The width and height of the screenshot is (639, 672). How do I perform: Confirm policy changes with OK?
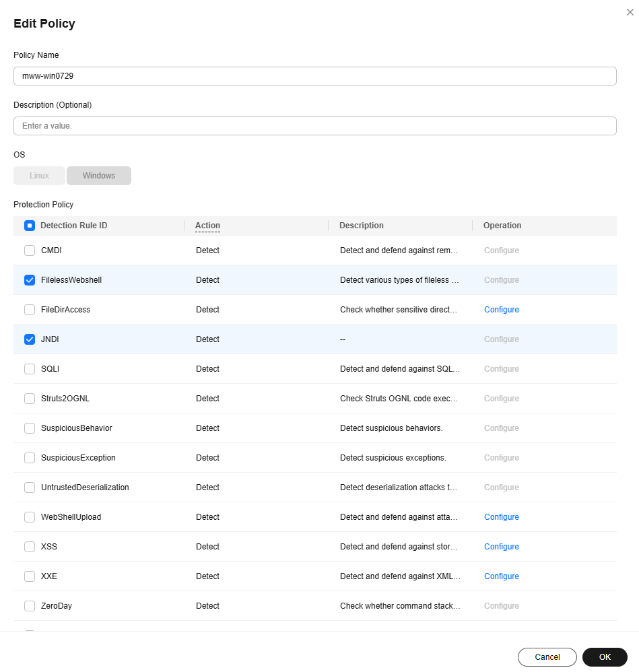point(605,657)
